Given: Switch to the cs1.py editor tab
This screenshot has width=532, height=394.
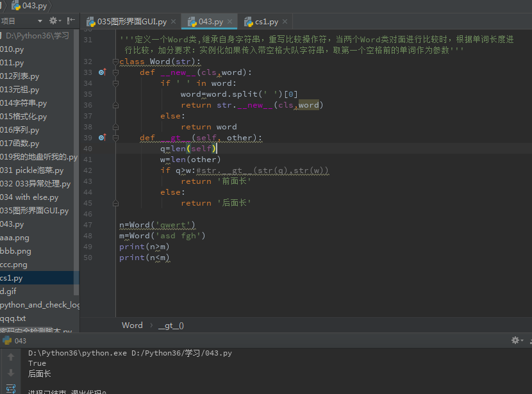Looking at the screenshot, I should click(x=266, y=22).
